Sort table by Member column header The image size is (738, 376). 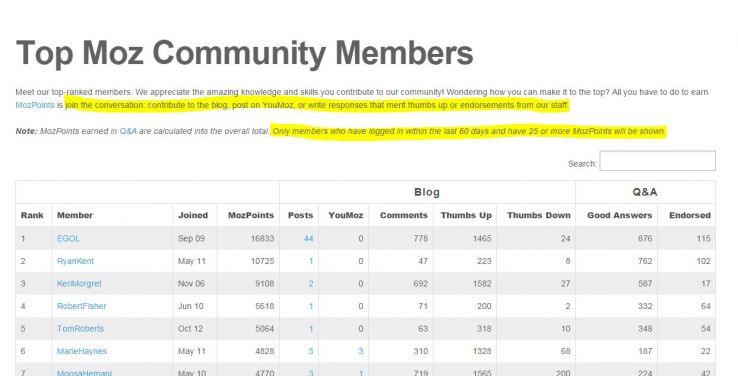[75, 216]
